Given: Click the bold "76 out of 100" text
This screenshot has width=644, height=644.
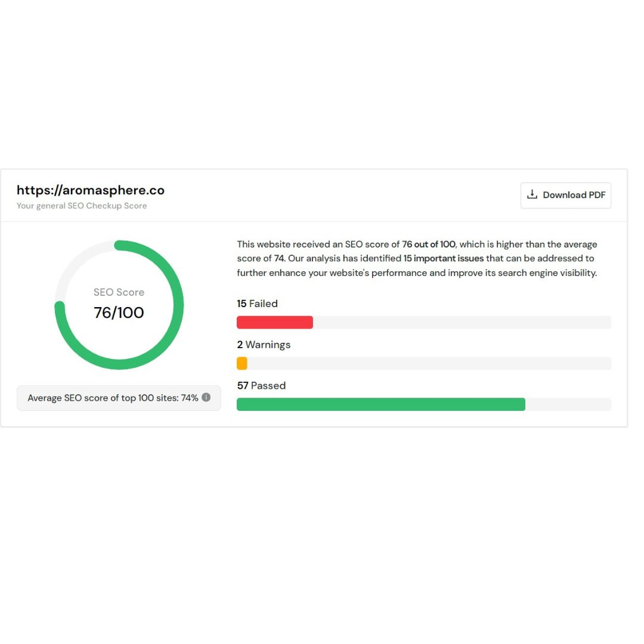Looking at the screenshot, I should tap(428, 244).
